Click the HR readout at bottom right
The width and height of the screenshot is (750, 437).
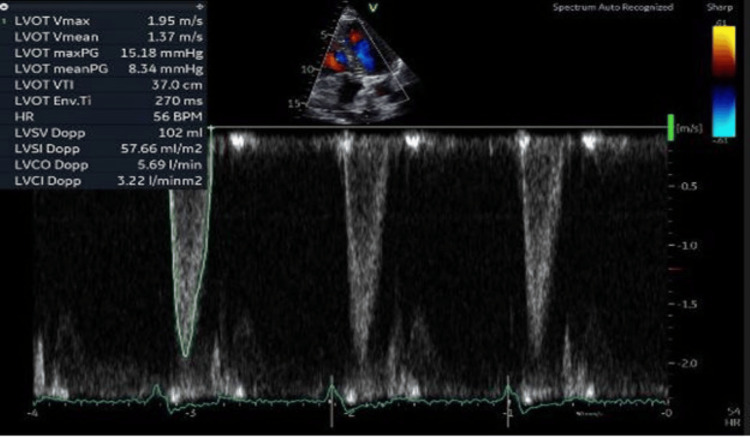[733, 417]
